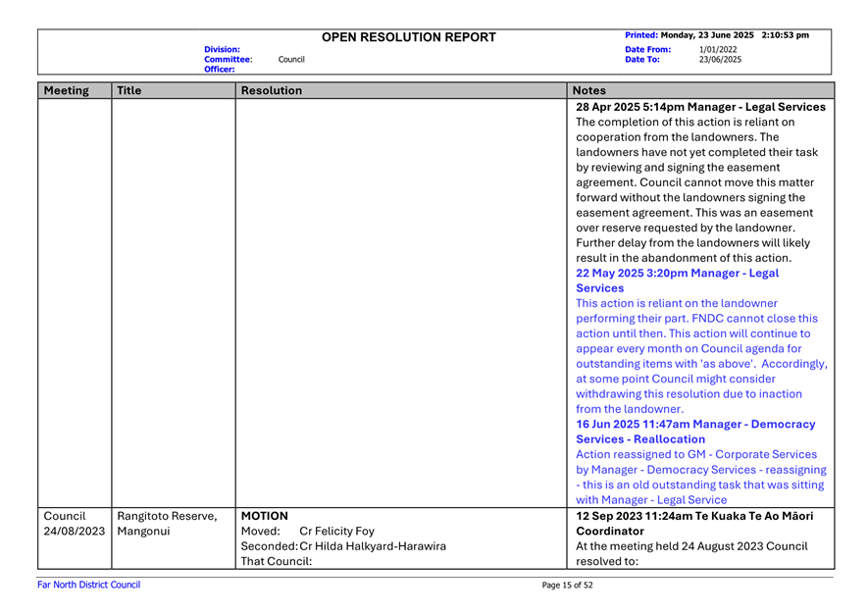Select the Officer: label

pos(220,70)
